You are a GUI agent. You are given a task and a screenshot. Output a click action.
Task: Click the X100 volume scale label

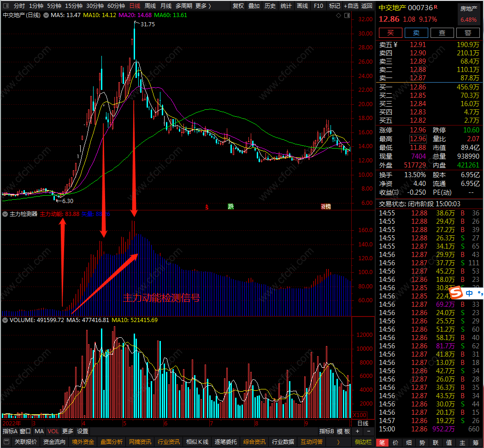tap(360, 415)
